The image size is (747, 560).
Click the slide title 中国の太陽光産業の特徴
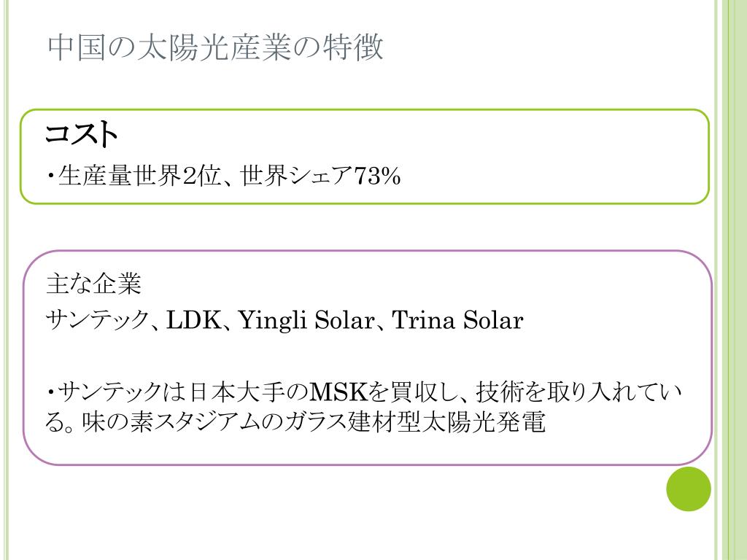(215, 47)
